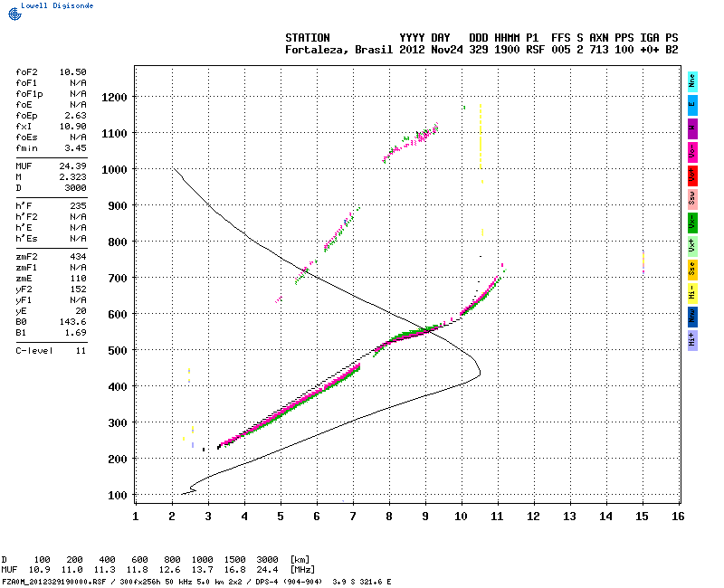The height and width of the screenshot is (588, 724).
Task: Select the lavender Hi+ legend swatch
Action: [x=692, y=341]
